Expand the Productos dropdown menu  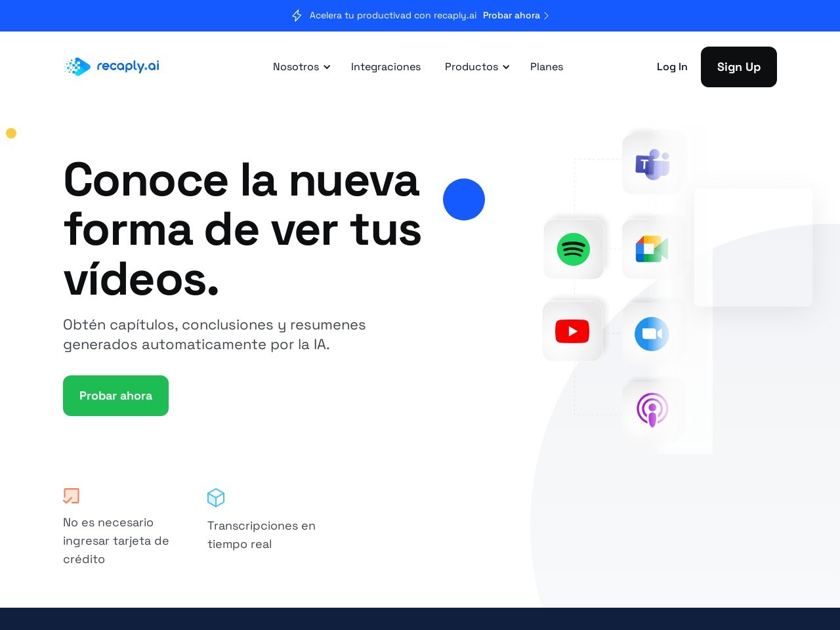coord(477,67)
